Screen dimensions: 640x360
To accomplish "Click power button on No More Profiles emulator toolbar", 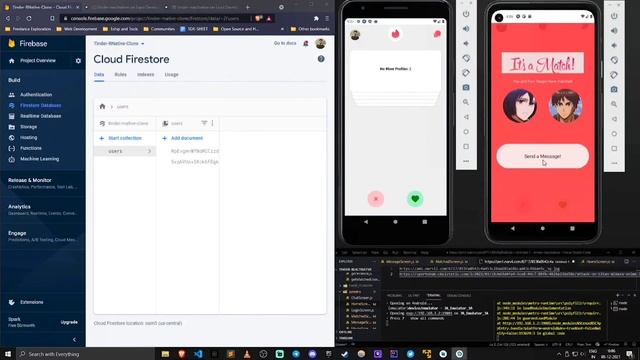I will coord(466,14).
